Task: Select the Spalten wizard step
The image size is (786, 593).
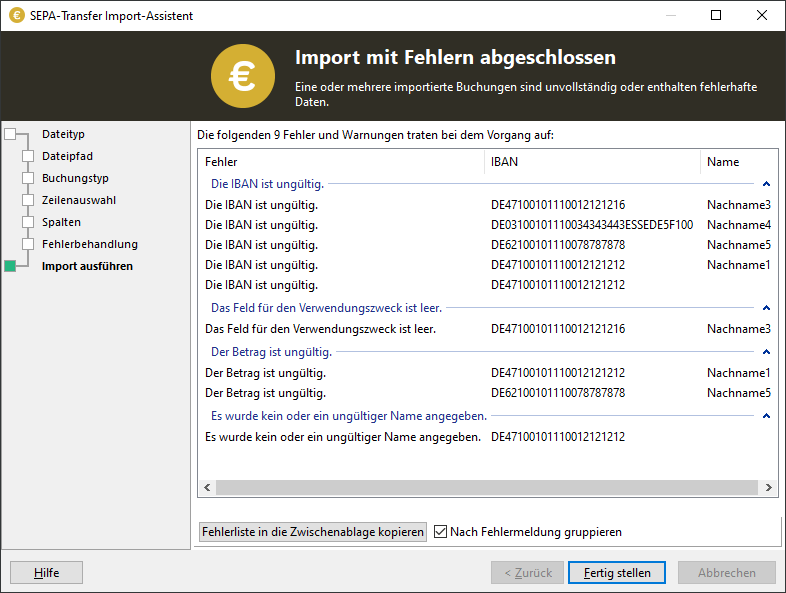Action: point(61,222)
